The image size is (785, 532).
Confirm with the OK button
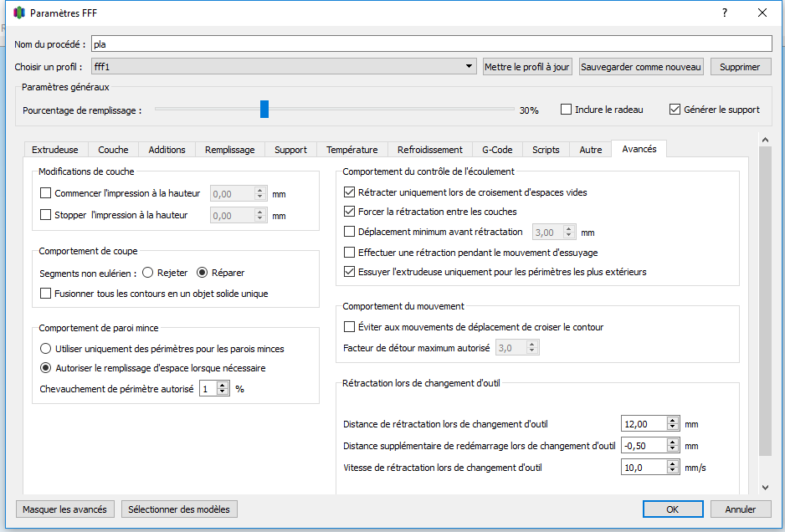672,509
